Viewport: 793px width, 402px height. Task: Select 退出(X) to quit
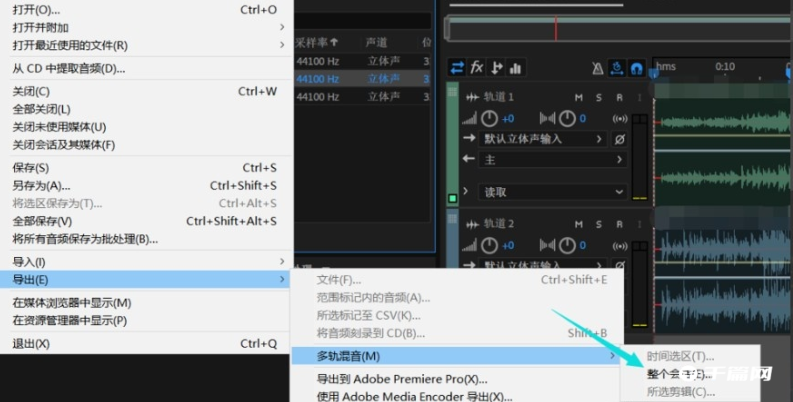[x=147, y=344]
